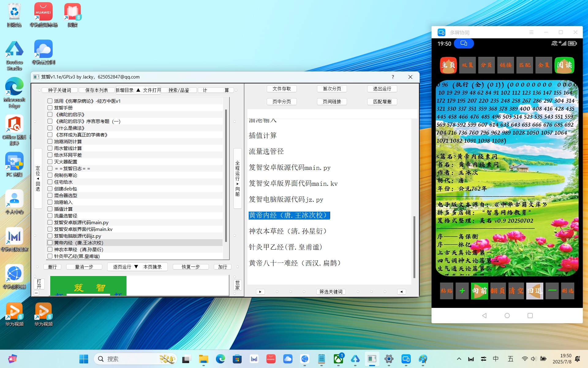The image size is (588, 368).
Task: Open DevEco Studio desktop icon
Action: [14, 56]
